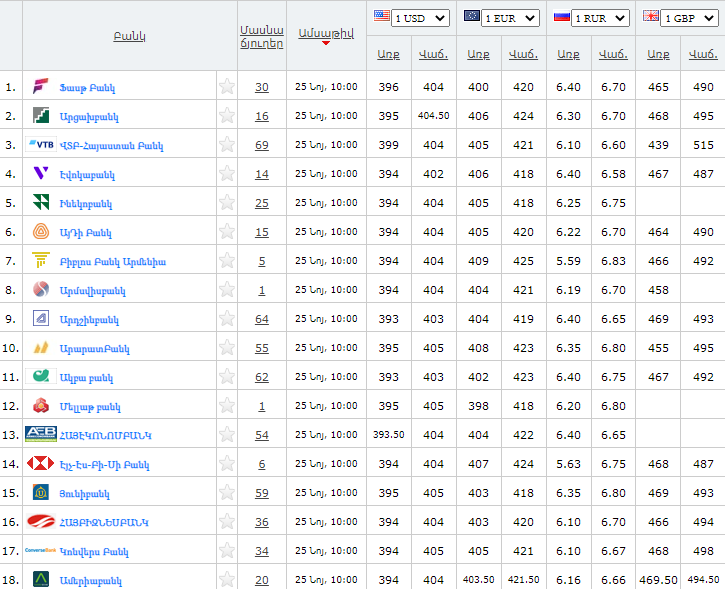The width and height of the screenshot is (725, 589).
Task: Sort by the Ամսաթիվ date column header
Action: click(x=326, y=34)
